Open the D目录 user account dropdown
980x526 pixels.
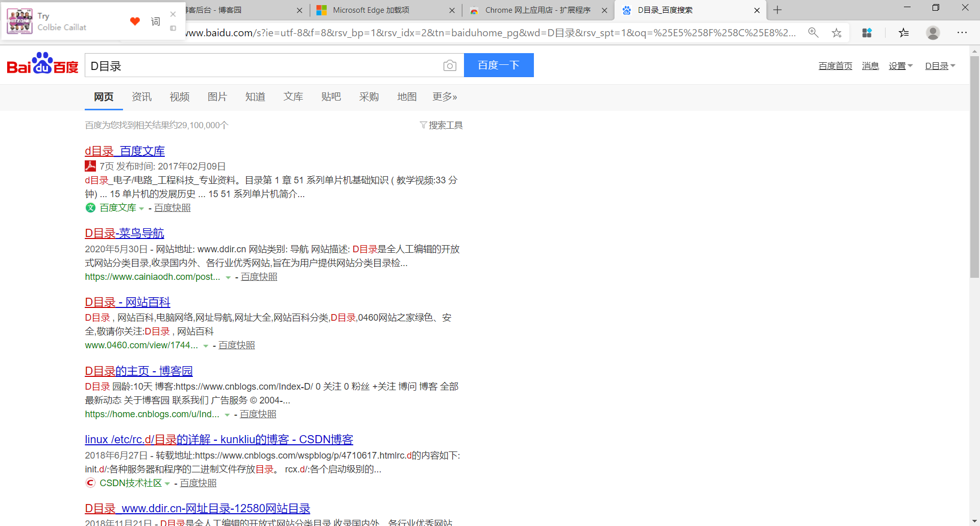(x=940, y=66)
